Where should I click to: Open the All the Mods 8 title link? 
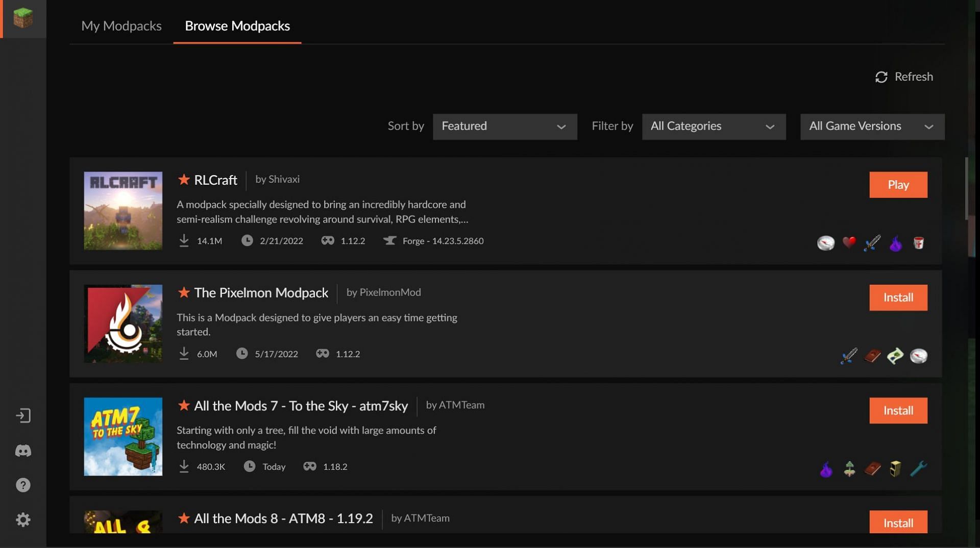point(283,519)
